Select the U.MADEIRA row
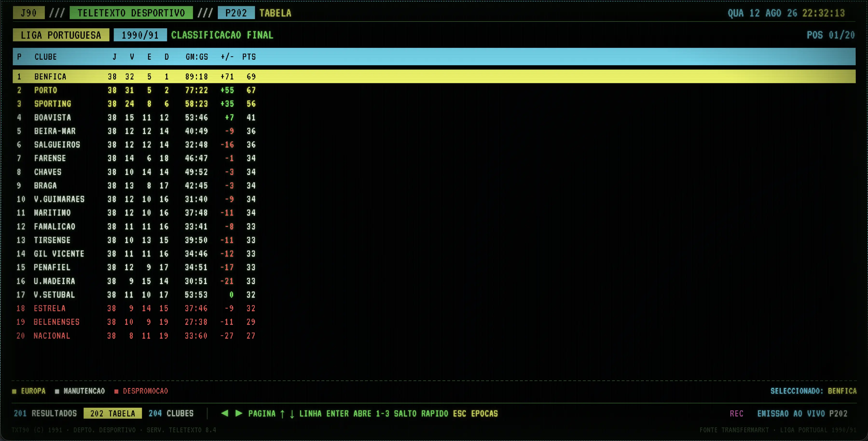This screenshot has width=868, height=441. (434, 281)
